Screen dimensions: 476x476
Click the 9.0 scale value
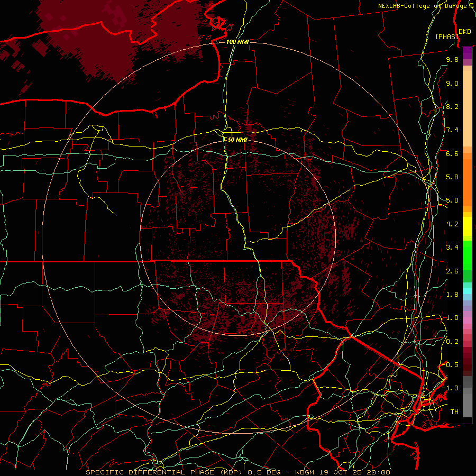(452, 83)
